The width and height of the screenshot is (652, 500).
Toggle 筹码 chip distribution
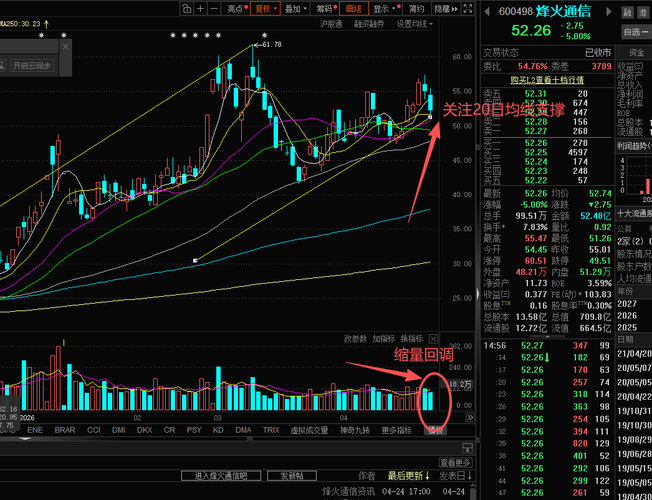(327, 9)
